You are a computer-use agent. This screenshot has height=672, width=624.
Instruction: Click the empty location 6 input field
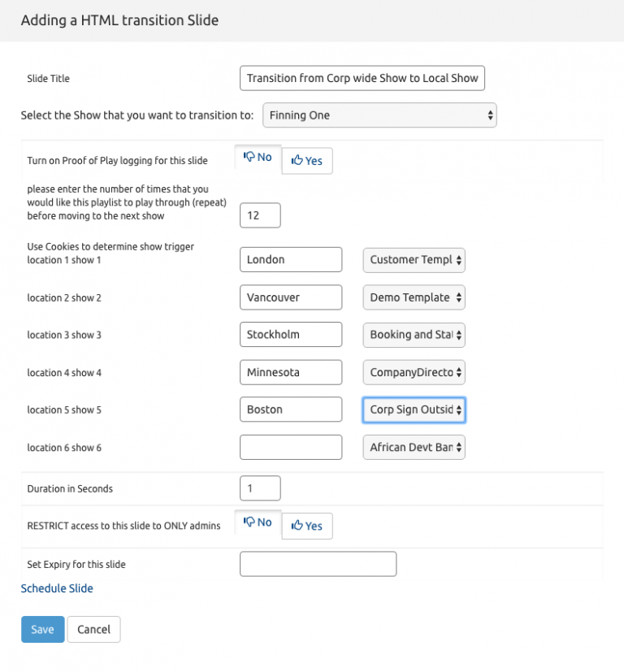(291, 447)
